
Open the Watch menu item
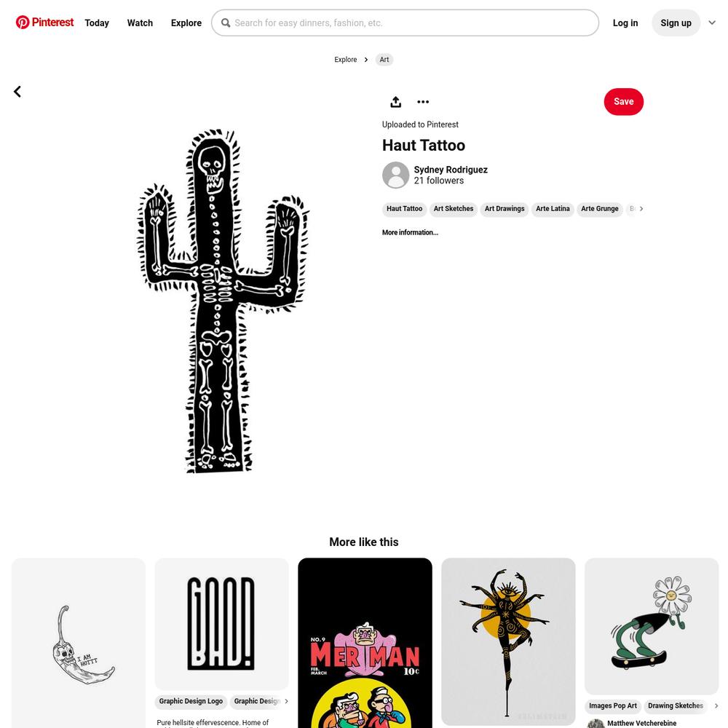click(140, 23)
